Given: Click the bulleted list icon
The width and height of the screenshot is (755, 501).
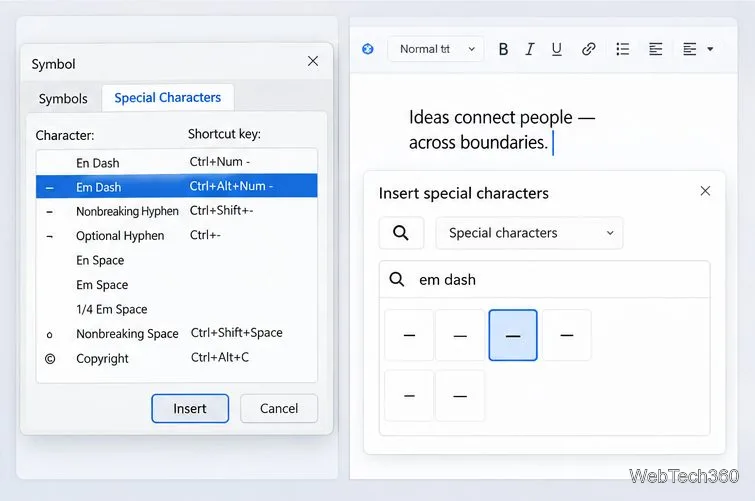Looking at the screenshot, I should 623,49.
